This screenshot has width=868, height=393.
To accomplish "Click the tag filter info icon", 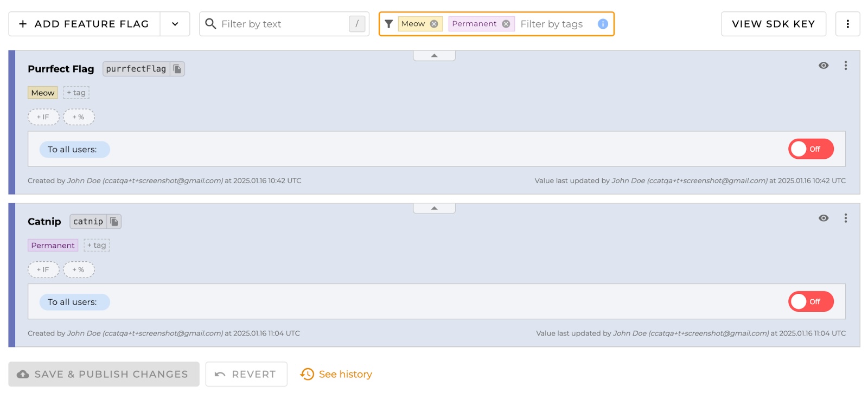I will point(602,24).
